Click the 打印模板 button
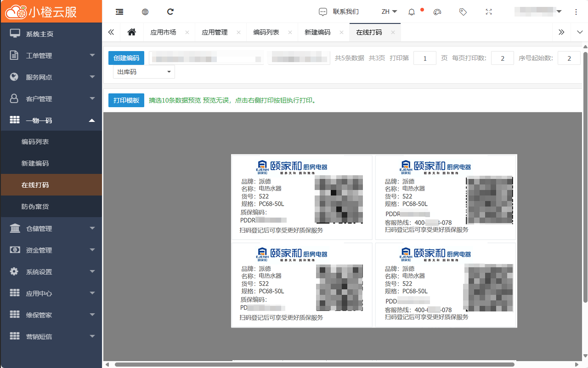This screenshot has width=588, height=368. (x=126, y=100)
